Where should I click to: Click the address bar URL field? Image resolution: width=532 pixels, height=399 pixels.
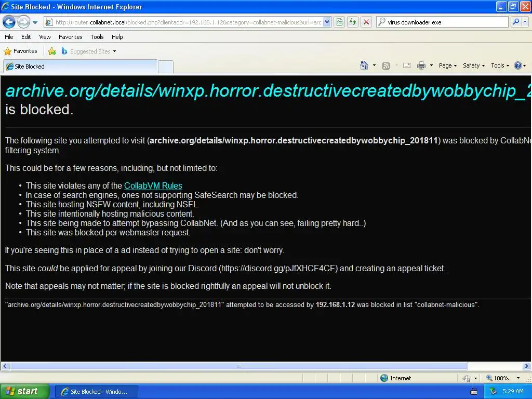click(188, 22)
